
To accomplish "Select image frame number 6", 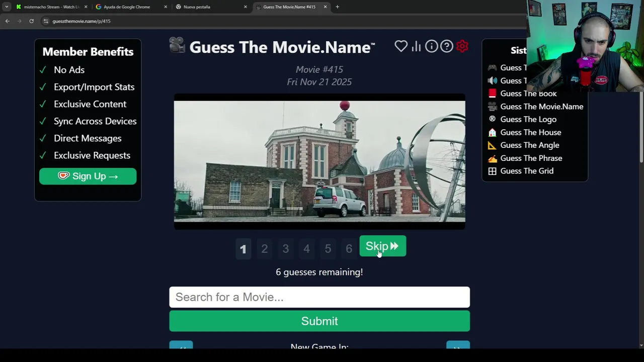I will [349, 248].
